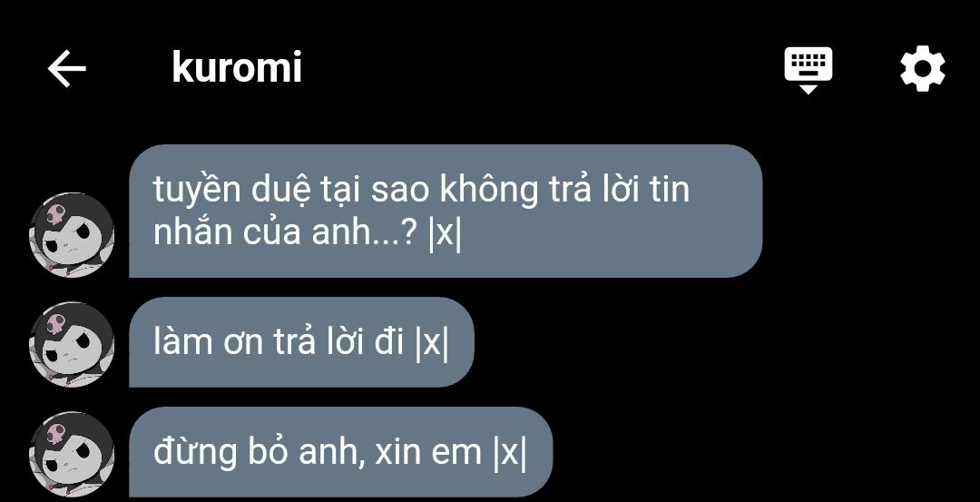
Task: Tap the kuromi avatar beside 'làm ơn' message
Action: coord(72,344)
